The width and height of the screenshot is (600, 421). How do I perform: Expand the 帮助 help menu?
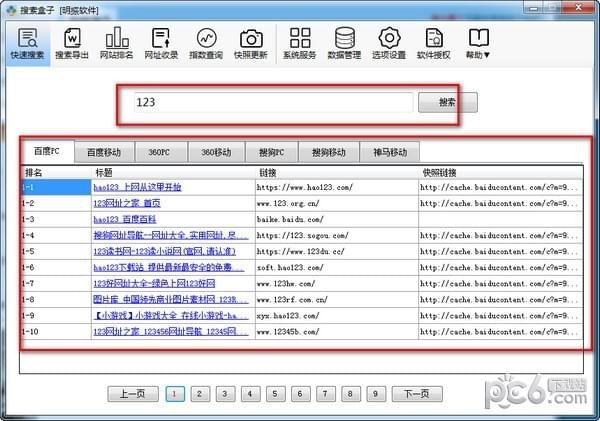(x=478, y=43)
